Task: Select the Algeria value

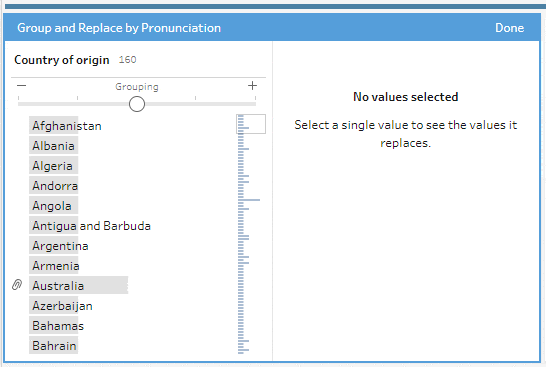Action: [x=52, y=166]
